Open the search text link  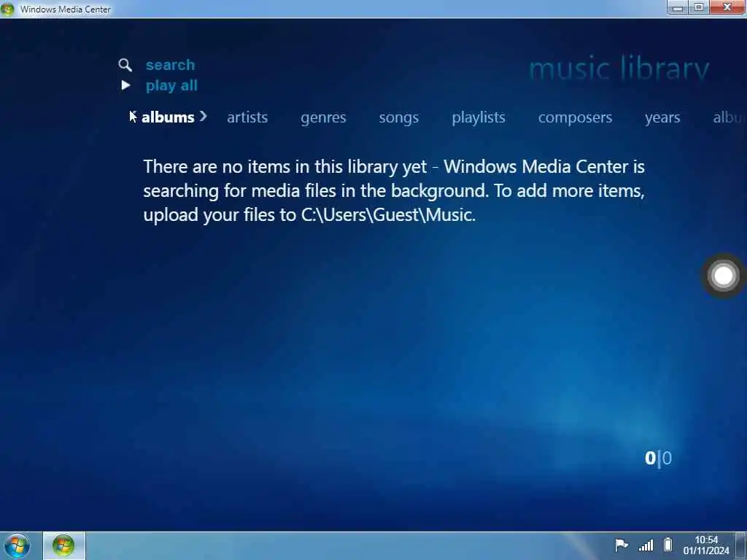[x=170, y=65]
